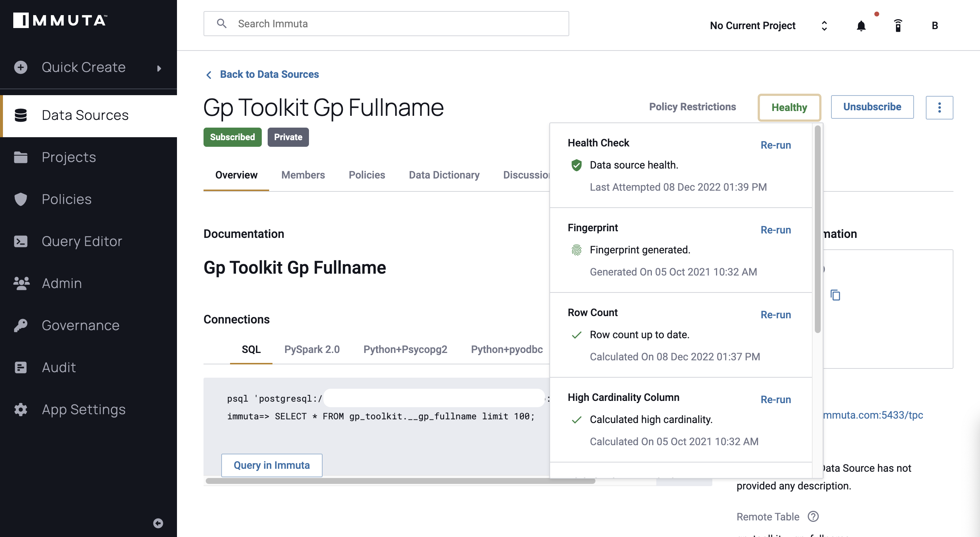Open the user profile menu B
Viewport: 980px width, 537px height.
(x=935, y=25)
